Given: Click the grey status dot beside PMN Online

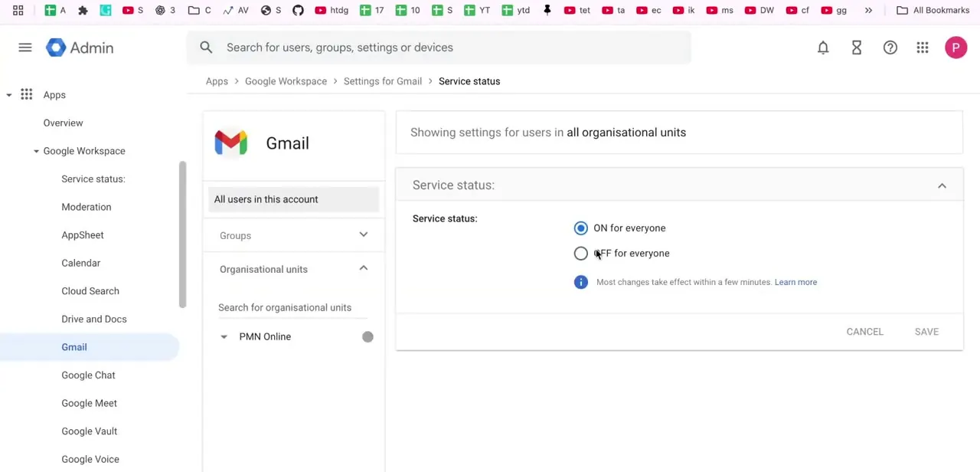Looking at the screenshot, I should pos(367,336).
